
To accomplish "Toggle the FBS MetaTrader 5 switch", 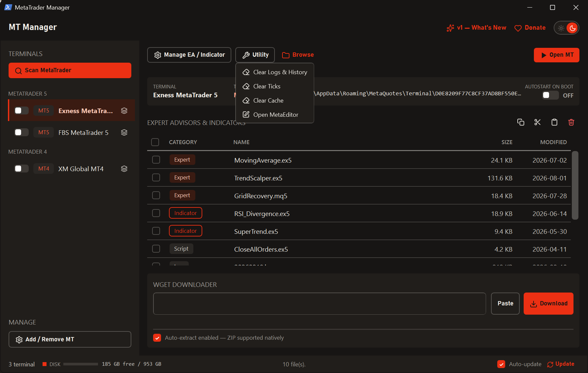I will pyautogui.click(x=21, y=133).
